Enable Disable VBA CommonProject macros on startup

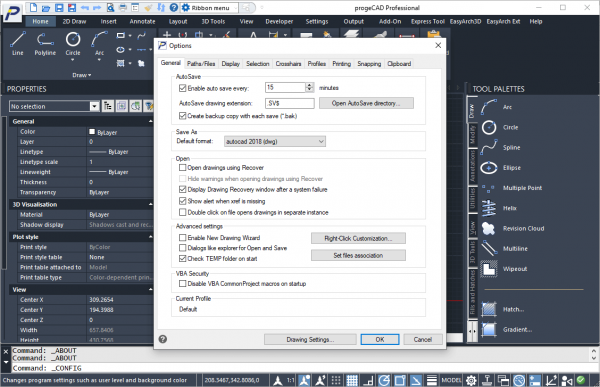tap(183, 284)
